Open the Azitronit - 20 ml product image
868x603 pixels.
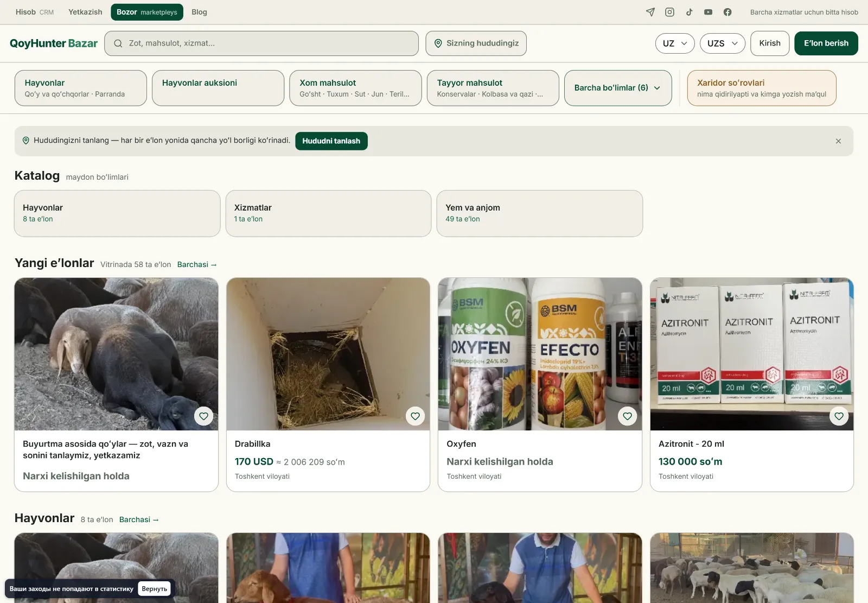(x=752, y=354)
